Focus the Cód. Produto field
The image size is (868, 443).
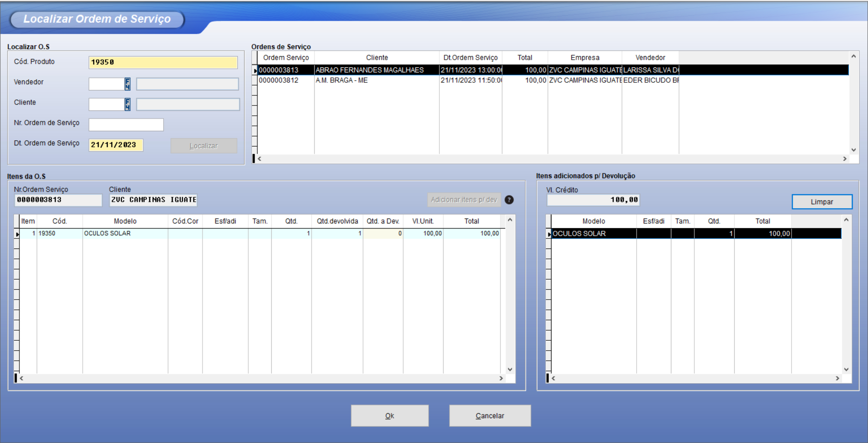click(163, 62)
